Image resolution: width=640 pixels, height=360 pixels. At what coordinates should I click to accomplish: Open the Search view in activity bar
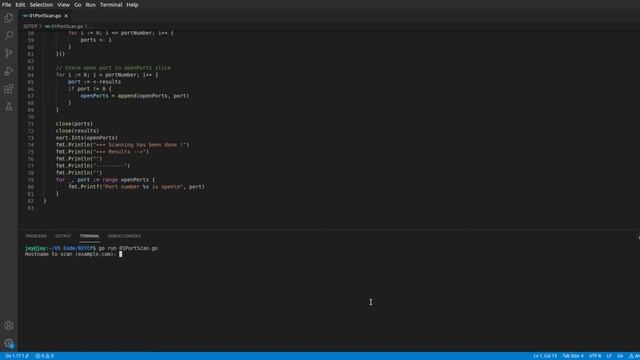click(9, 36)
